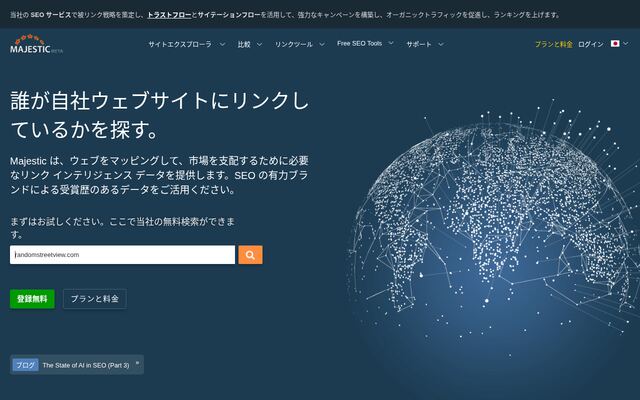Expand the Free SEO Tools chevron
The height and width of the screenshot is (400, 640).
[391, 43]
